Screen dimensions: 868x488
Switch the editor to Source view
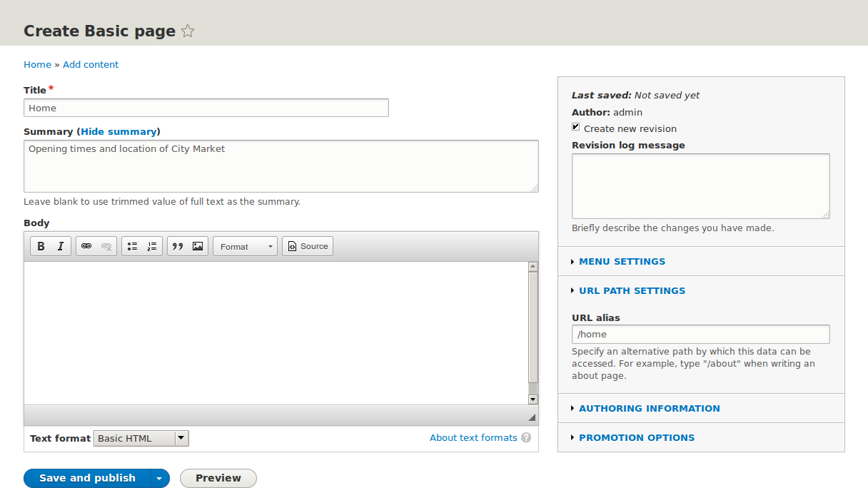[308, 247]
